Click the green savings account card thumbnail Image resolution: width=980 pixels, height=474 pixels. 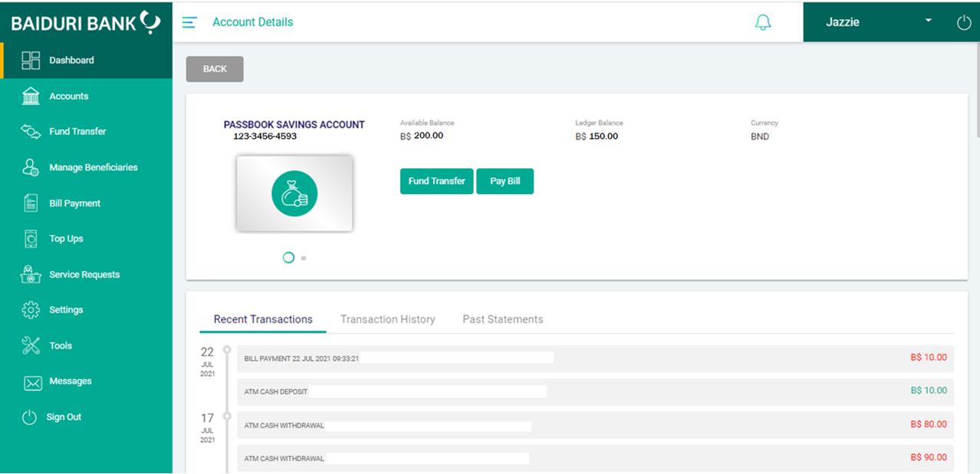click(x=294, y=193)
